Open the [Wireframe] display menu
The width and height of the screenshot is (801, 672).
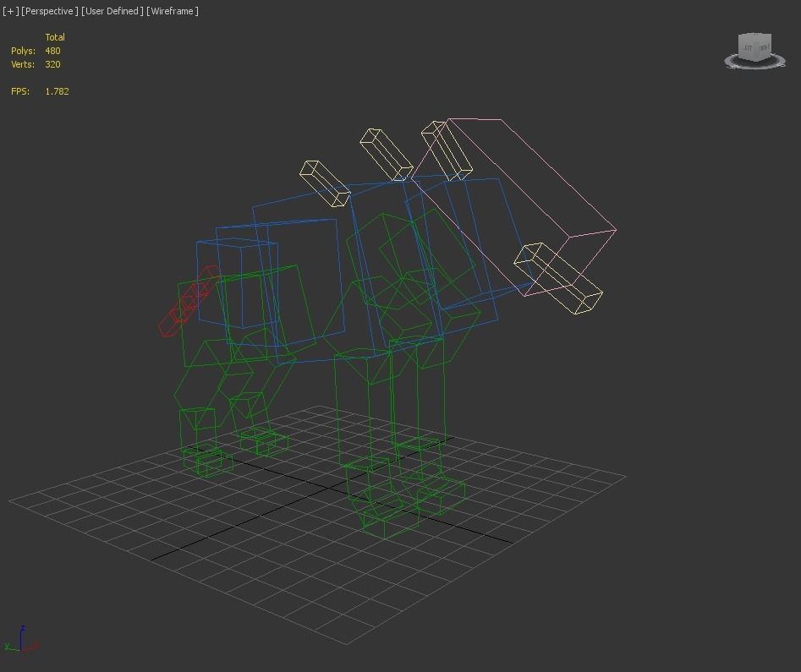click(x=173, y=11)
